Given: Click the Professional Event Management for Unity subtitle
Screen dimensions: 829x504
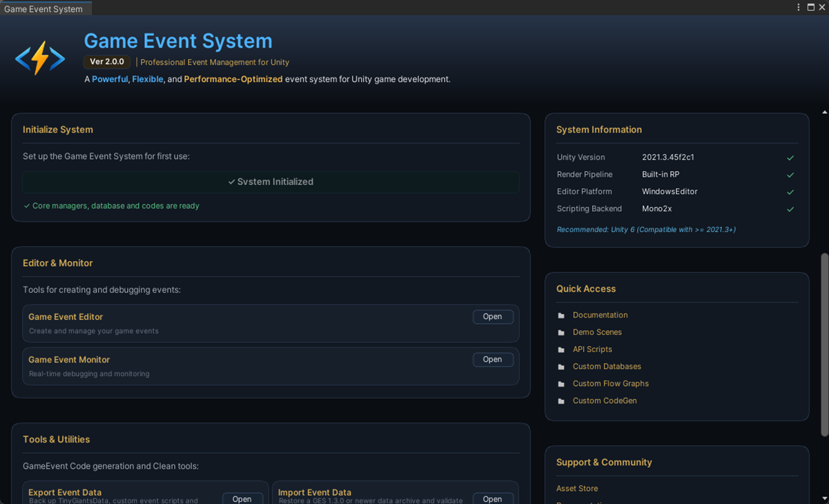Looking at the screenshot, I should coord(215,62).
